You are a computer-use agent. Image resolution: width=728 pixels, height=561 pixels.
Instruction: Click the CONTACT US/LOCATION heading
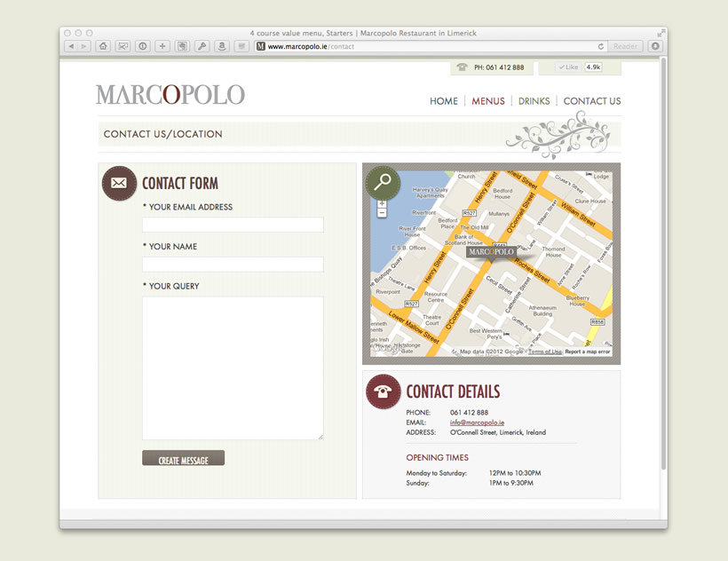(x=163, y=134)
